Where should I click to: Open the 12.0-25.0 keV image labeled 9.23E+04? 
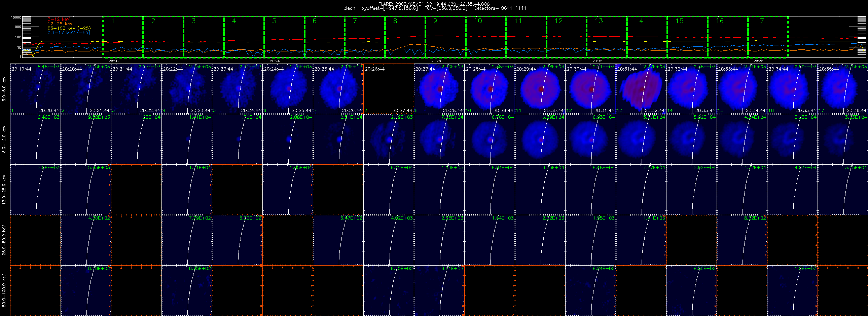pyautogui.click(x=540, y=190)
